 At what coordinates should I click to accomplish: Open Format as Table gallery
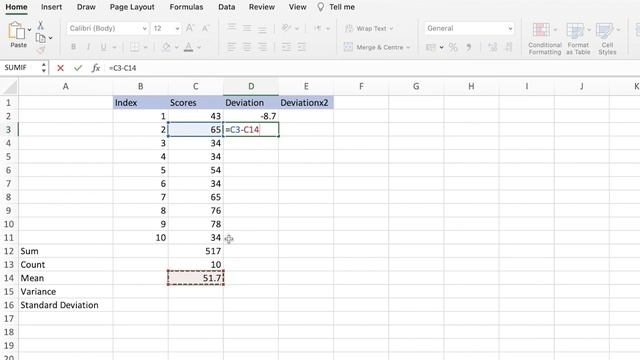[x=578, y=39]
